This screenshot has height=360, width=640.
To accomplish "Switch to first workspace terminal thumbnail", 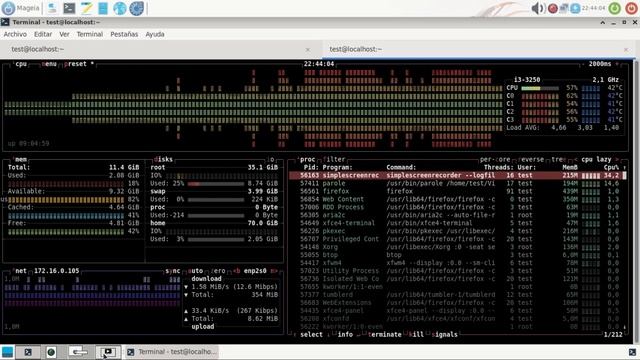I will coord(28,352).
